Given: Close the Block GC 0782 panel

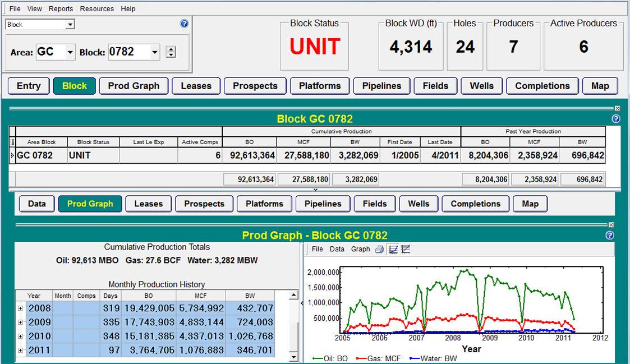Looking at the screenshot, I should [x=618, y=108].
